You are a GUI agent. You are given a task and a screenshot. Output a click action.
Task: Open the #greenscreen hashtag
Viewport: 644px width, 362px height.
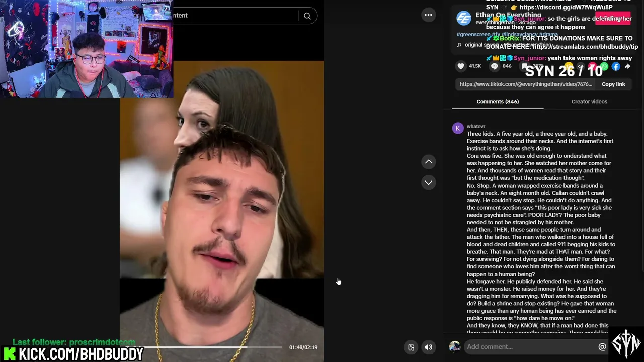473,35
